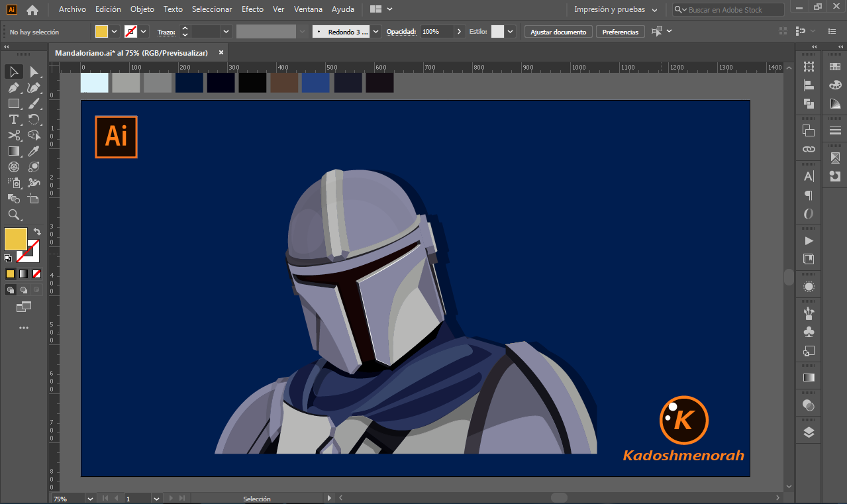
Task: Select the Eyedropper tool
Action: 34,151
